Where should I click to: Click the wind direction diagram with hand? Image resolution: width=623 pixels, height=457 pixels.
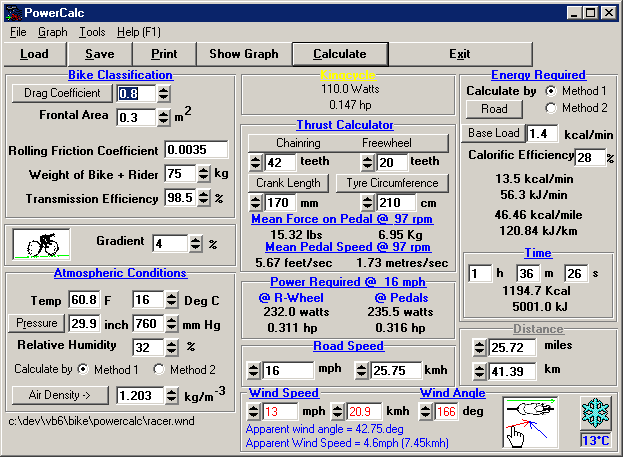[x=530, y=422]
